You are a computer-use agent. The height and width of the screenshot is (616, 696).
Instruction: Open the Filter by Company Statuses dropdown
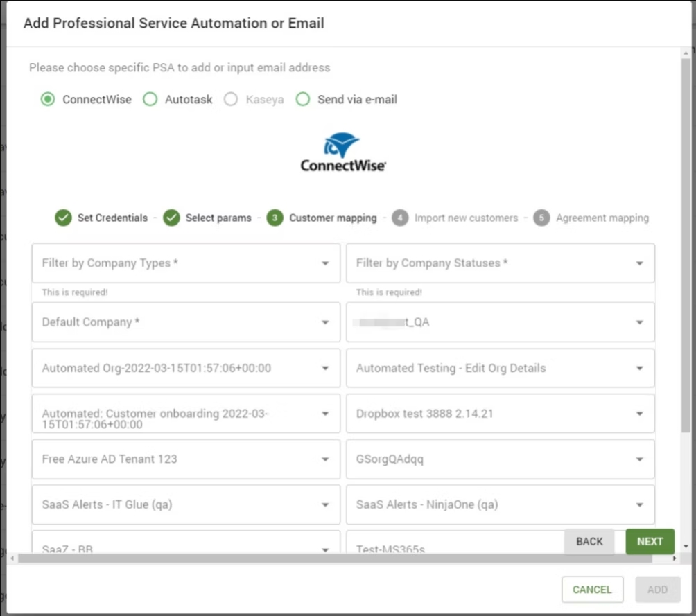tap(501, 263)
